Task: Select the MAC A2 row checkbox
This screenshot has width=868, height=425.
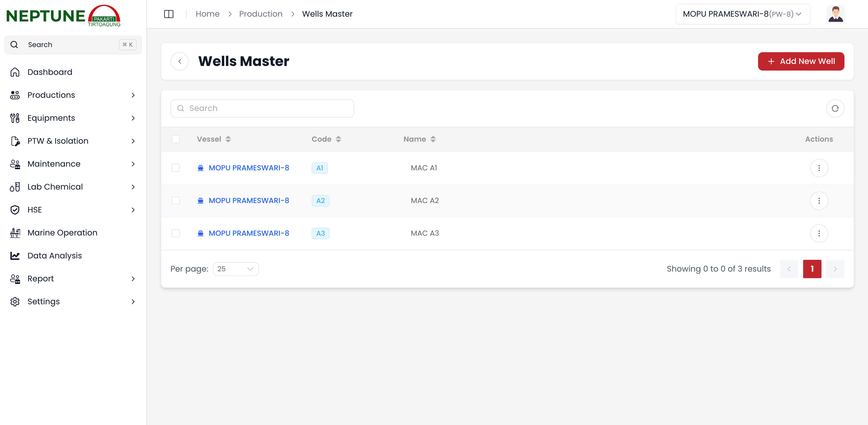Action: coord(176,201)
